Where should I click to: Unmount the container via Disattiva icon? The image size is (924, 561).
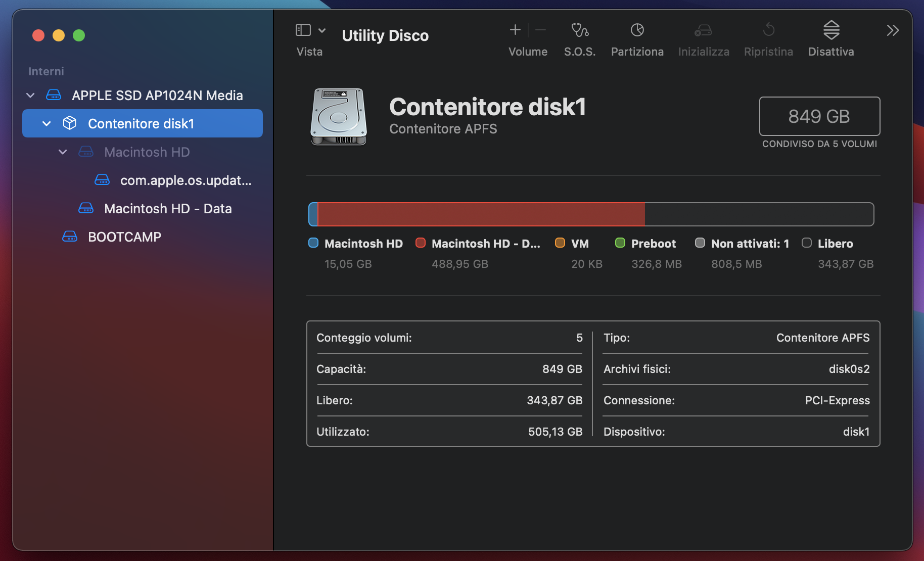(831, 30)
